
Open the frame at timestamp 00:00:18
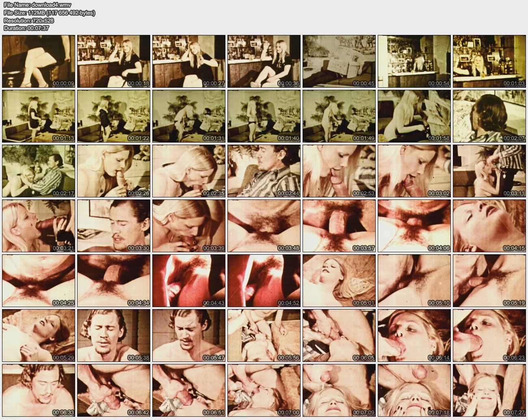(114, 61)
